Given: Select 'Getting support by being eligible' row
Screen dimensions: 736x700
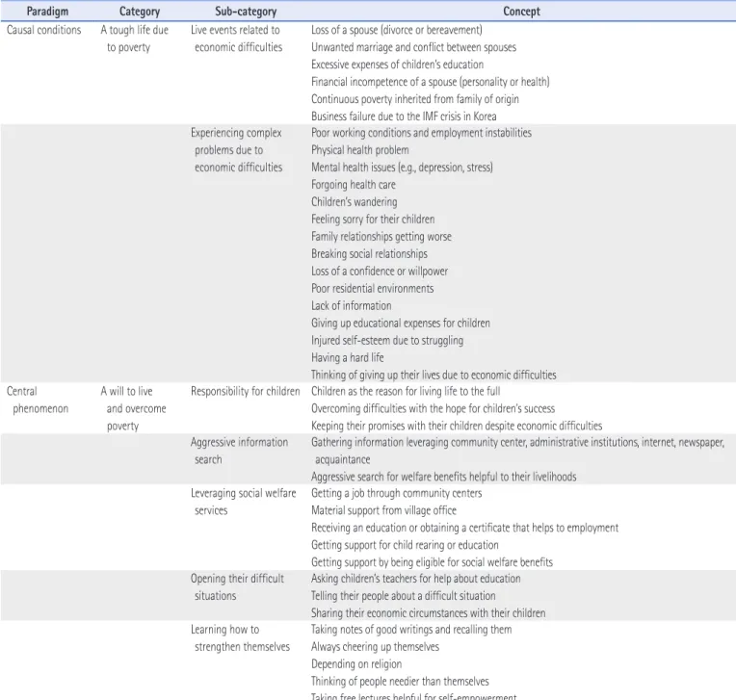Looking at the screenshot, I should click(x=432, y=562).
